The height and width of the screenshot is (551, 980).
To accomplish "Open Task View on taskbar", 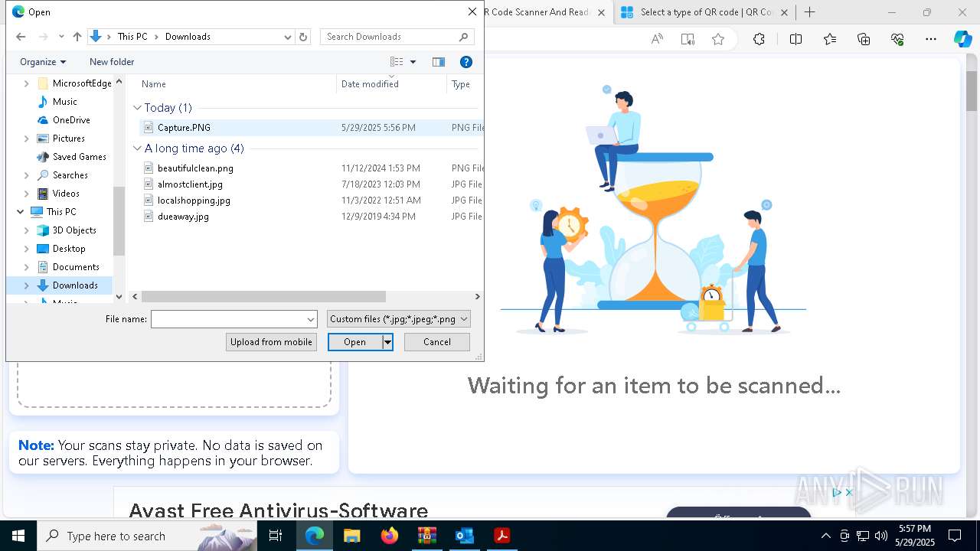I will tap(276, 536).
